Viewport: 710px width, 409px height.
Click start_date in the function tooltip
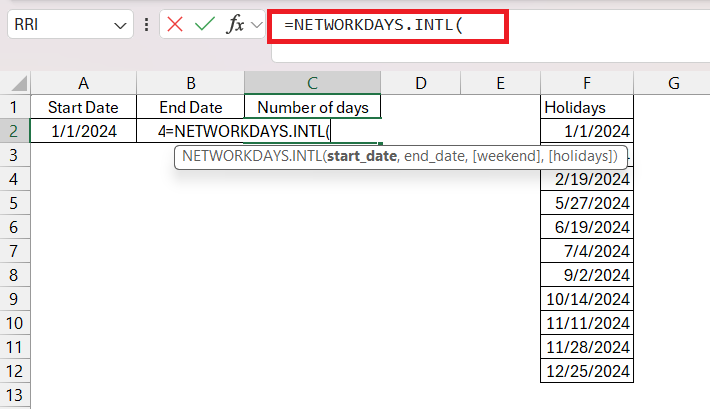point(362,156)
